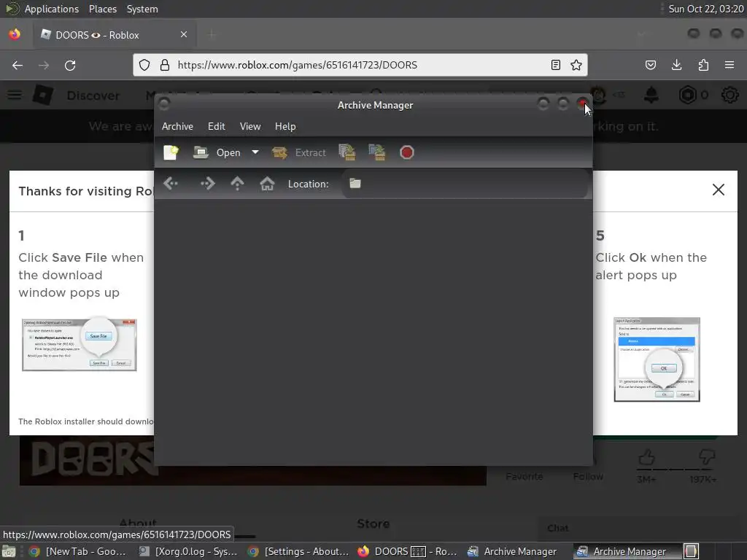Viewport: 747px width, 560px height.
Task: Go forward to next location in Archive Manager
Action: click(208, 183)
